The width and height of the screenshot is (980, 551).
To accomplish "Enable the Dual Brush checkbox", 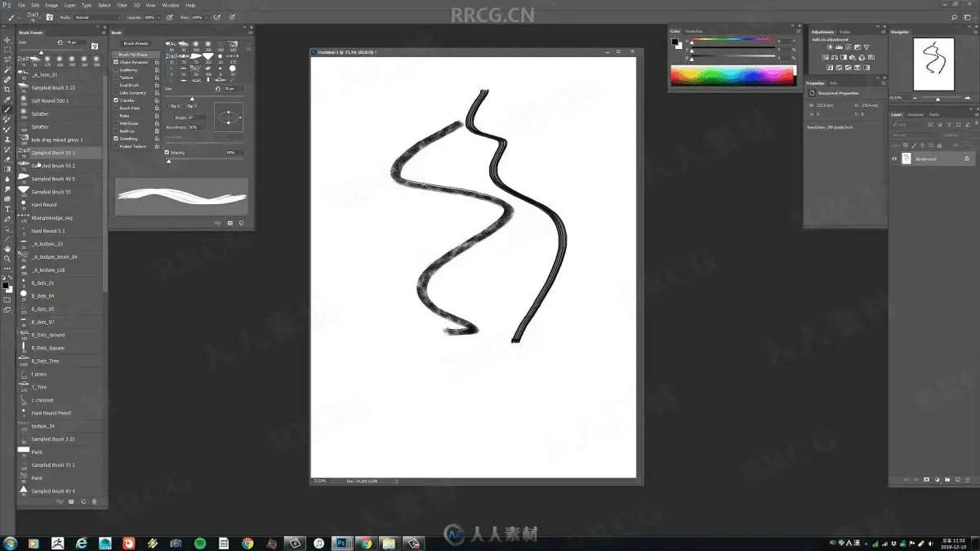I will coord(116,85).
